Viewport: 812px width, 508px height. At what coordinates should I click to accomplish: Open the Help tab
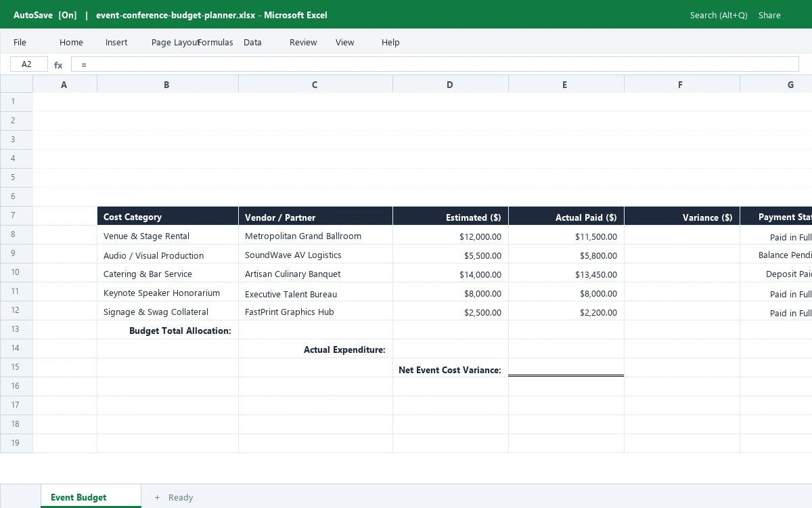tap(390, 42)
